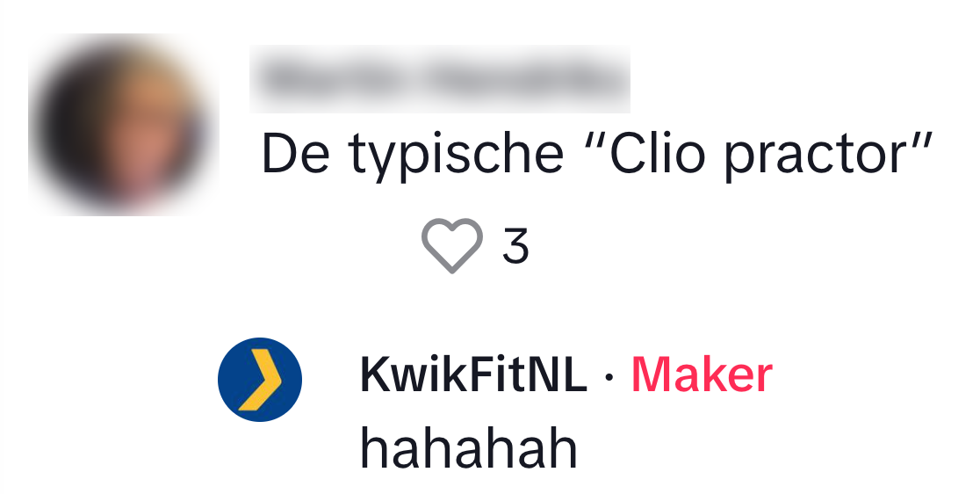Viewport: 980px width, 494px height.
Task: Click the word "De" starting the comment
Action: (x=296, y=153)
